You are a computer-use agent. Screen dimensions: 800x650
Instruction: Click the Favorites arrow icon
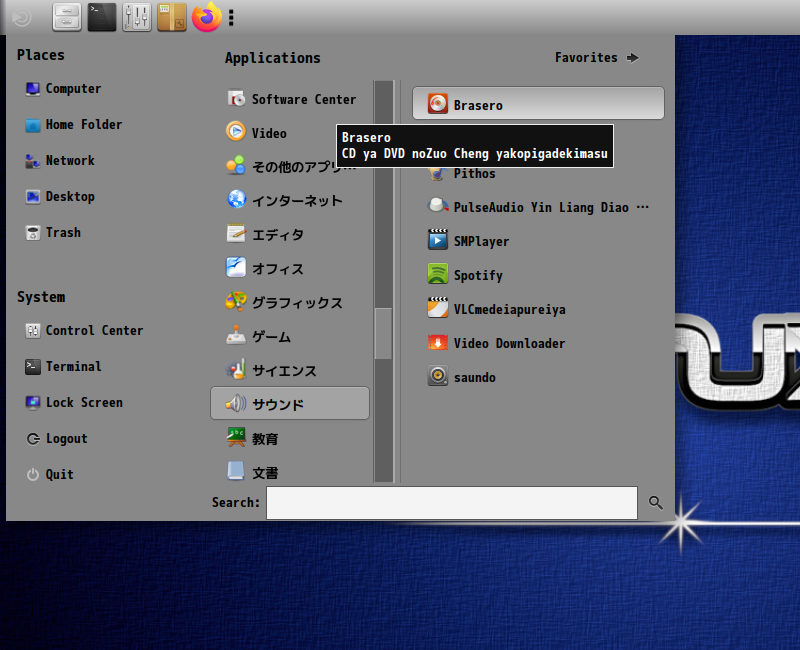coord(633,58)
